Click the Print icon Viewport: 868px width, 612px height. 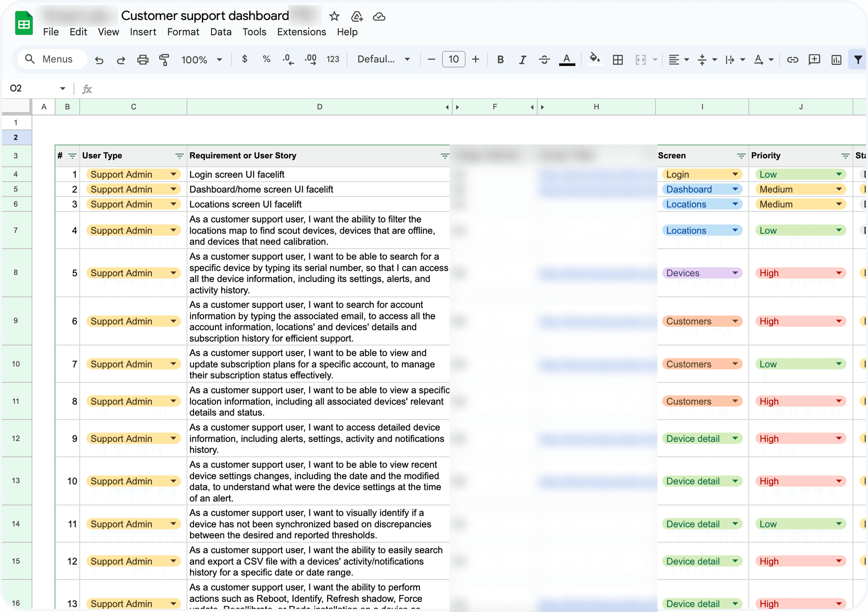143,60
